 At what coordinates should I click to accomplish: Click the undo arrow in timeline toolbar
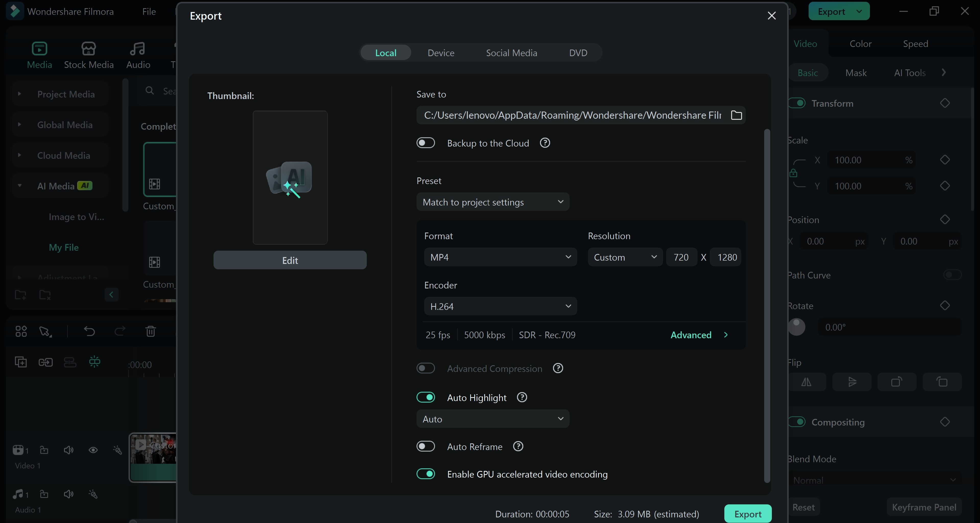click(89, 331)
